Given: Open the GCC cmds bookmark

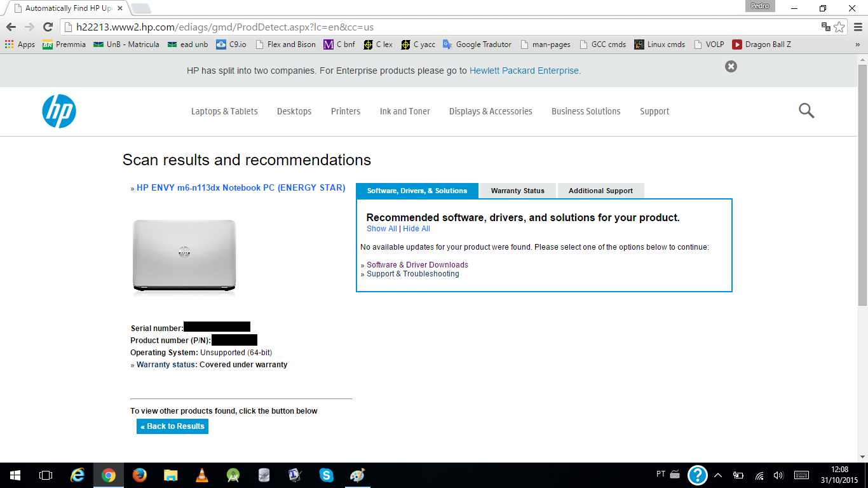Looking at the screenshot, I should tap(602, 44).
